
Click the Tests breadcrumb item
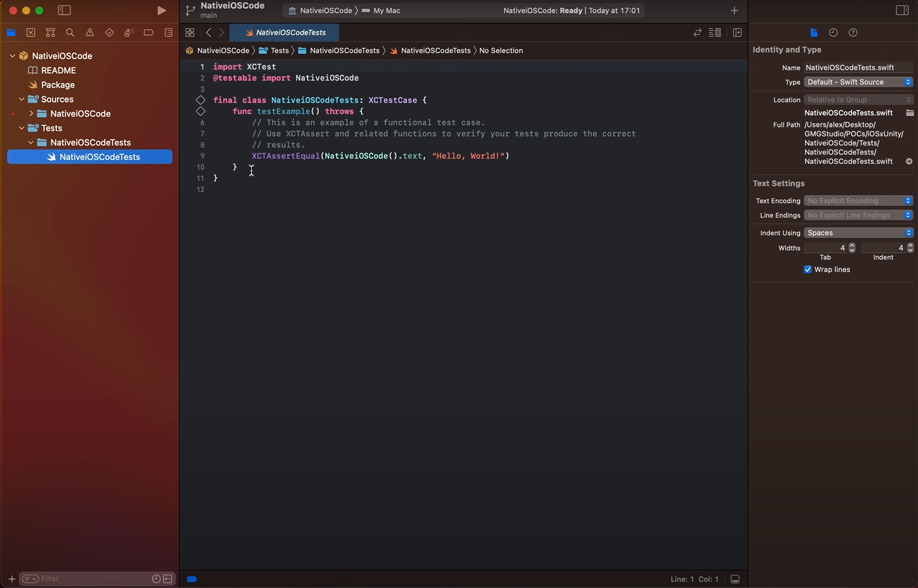[274, 50]
